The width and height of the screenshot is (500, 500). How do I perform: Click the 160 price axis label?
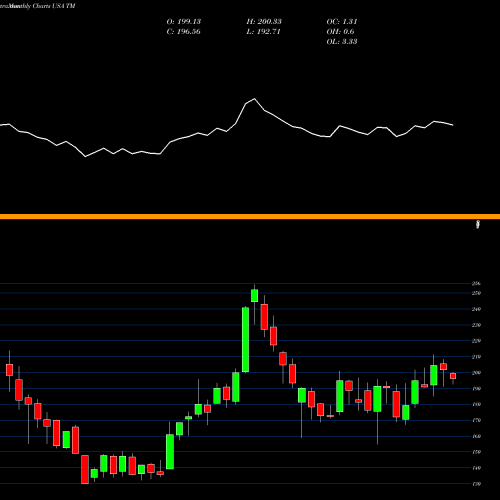coord(476,436)
